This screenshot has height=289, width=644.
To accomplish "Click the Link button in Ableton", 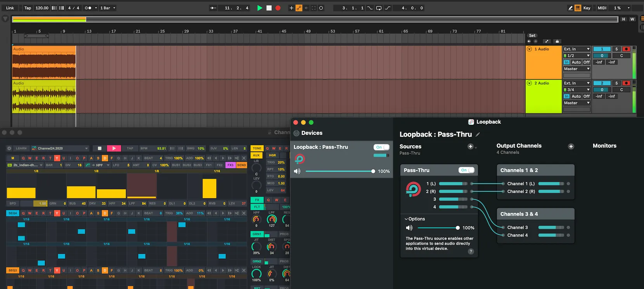I will pos(10,8).
